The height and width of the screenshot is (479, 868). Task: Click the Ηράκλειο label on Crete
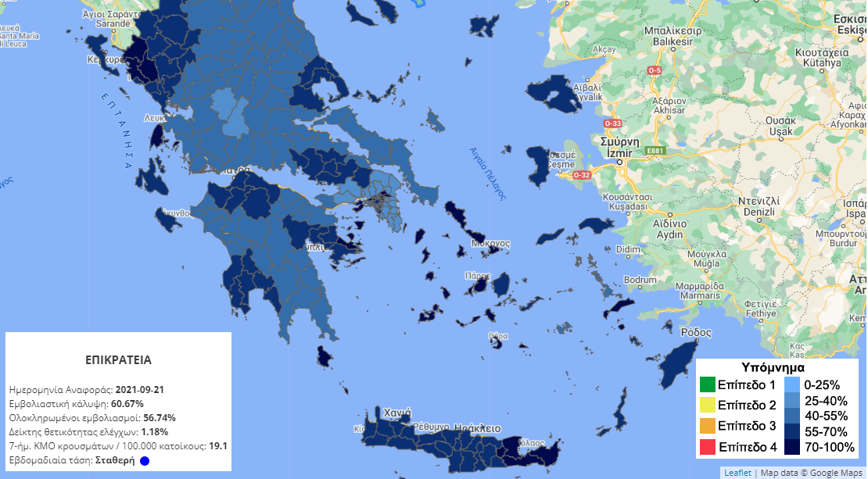click(x=477, y=428)
